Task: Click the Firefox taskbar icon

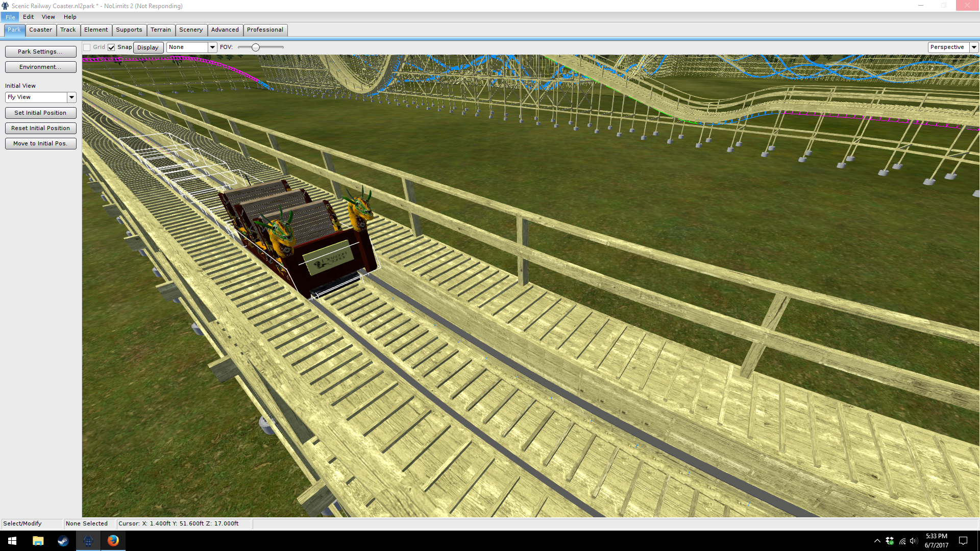Action: (113, 541)
